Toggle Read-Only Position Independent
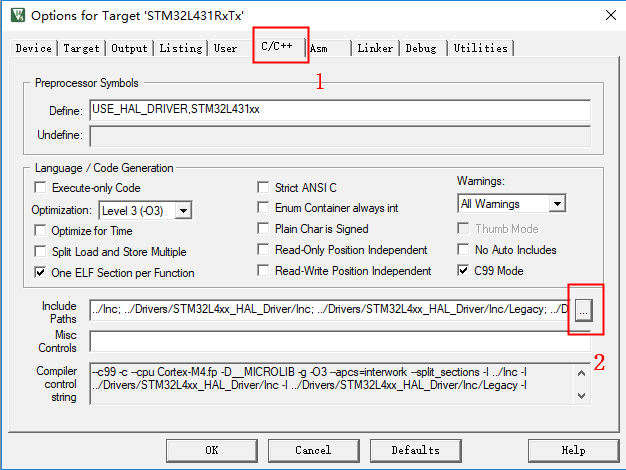This screenshot has width=626, height=470. pyautogui.click(x=263, y=250)
